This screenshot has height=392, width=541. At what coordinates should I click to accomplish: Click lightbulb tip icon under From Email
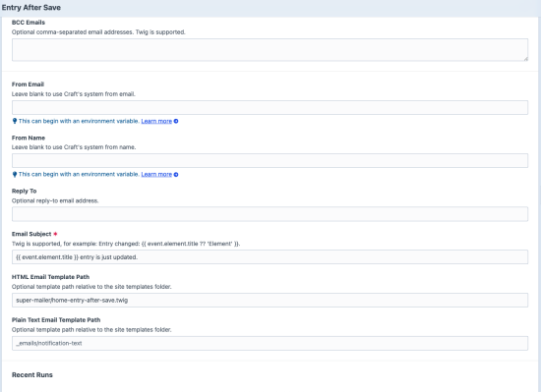click(15, 121)
